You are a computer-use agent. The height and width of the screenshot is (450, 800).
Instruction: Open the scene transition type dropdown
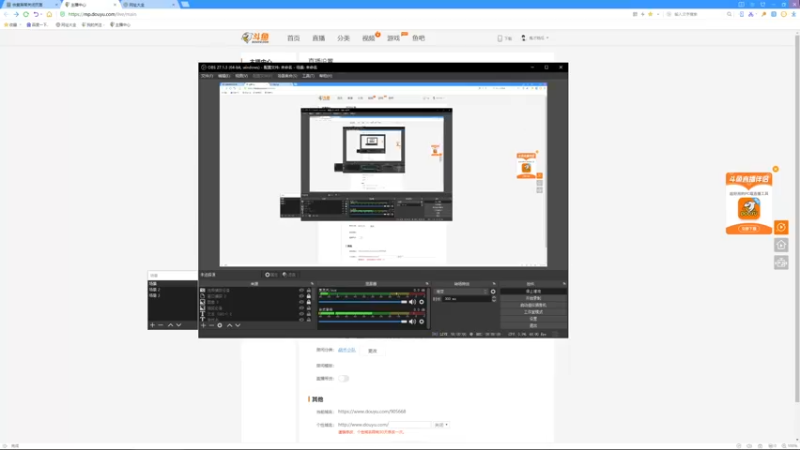point(461,291)
